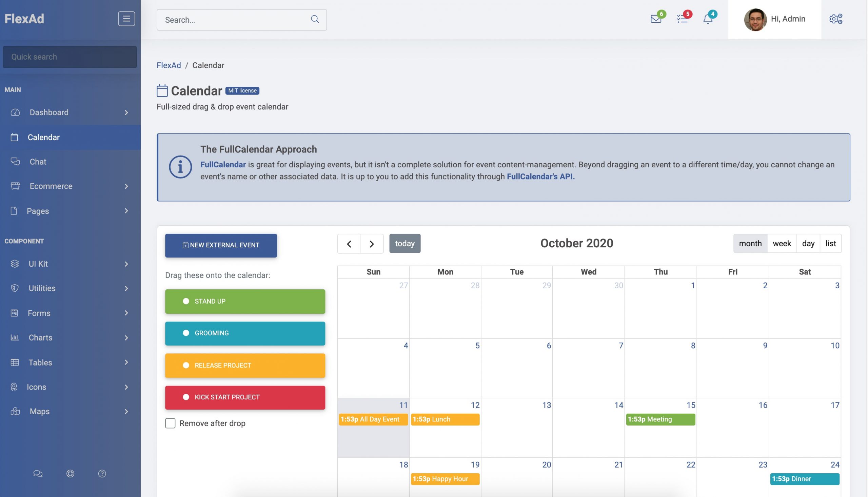Switch to the day view tab
Image resolution: width=868 pixels, height=497 pixels.
(808, 243)
